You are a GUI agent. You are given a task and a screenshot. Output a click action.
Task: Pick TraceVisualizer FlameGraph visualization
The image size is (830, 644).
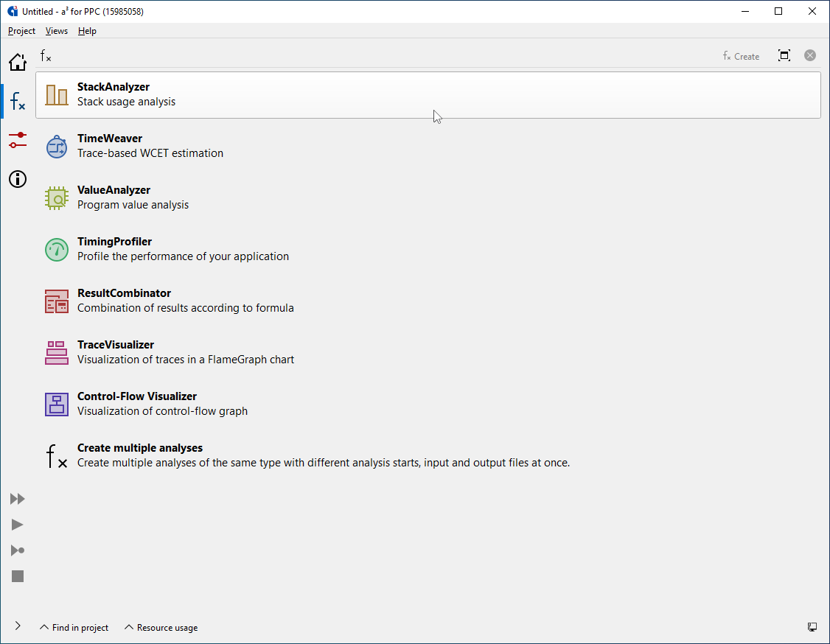click(x=428, y=353)
